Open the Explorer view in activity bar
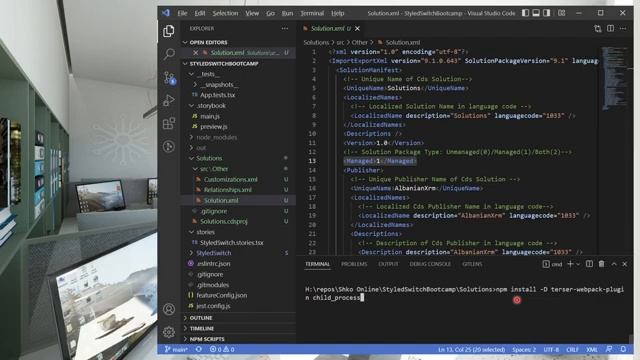 [169, 31]
